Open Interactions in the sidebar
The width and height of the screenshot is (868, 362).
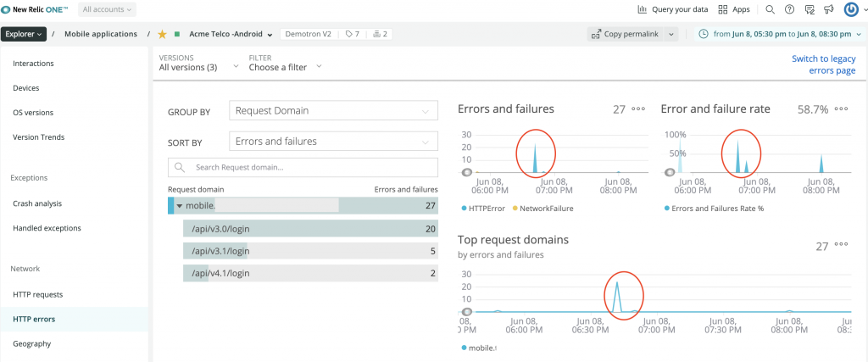(33, 64)
